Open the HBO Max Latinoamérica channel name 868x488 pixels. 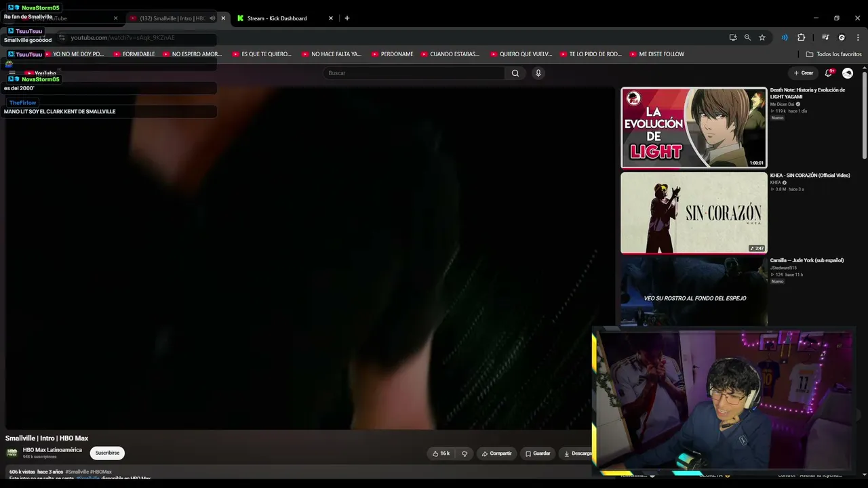[52, 450]
